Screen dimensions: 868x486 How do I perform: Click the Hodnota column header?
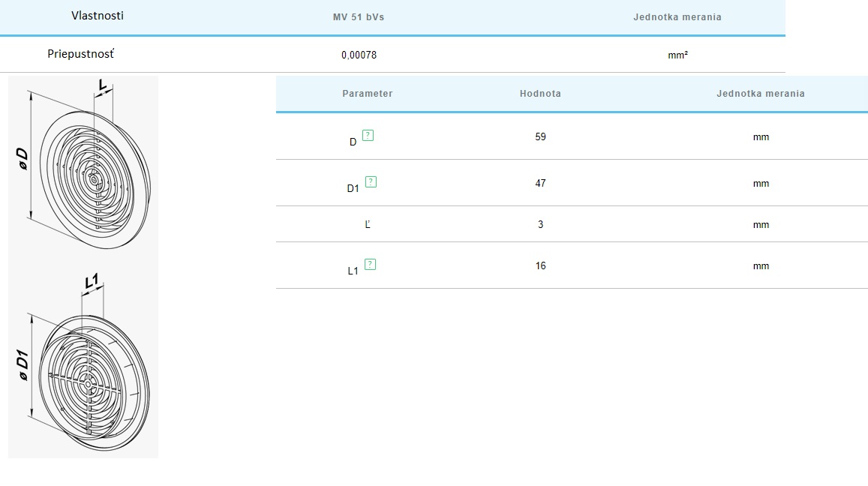[540, 94]
